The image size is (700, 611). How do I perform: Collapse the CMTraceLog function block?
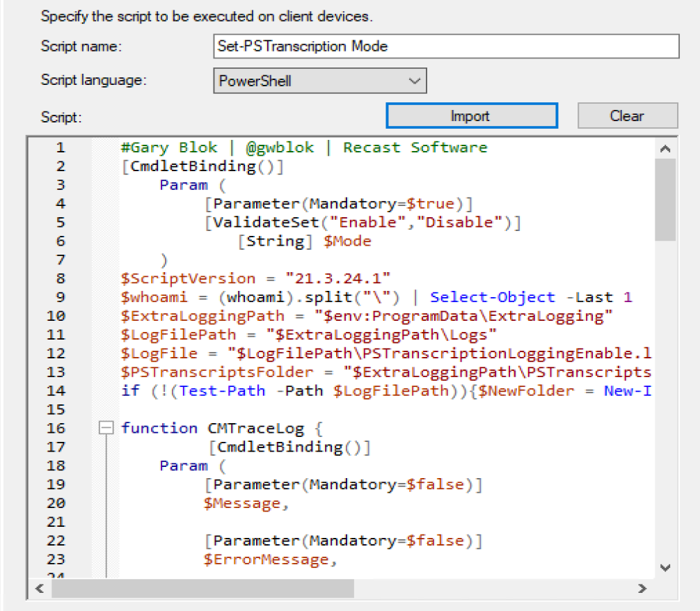click(x=106, y=428)
